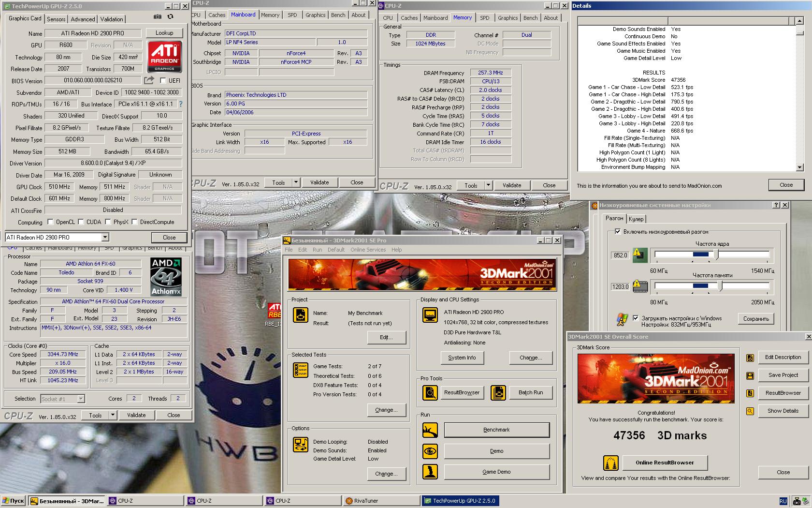Switch to Advanced tab in GPU-Z

tap(83, 19)
